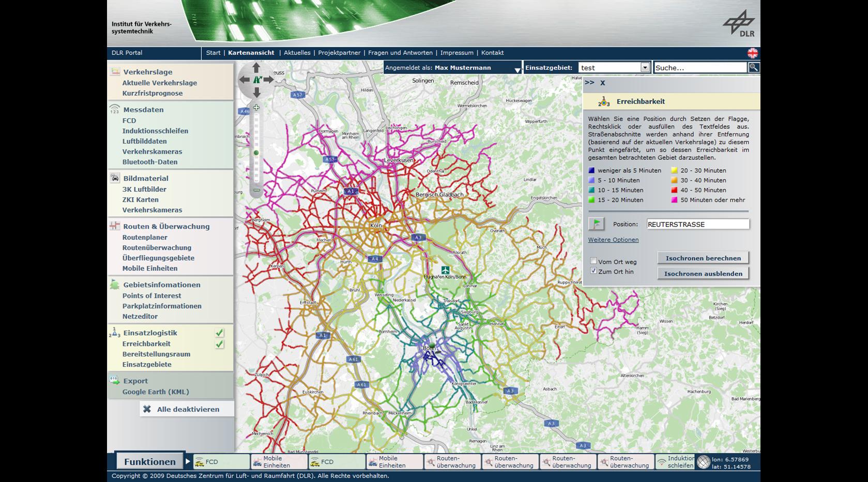868x482 pixels.
Task: Open the 'Weitere Optionen' link
Action: [x=613, y=240]
